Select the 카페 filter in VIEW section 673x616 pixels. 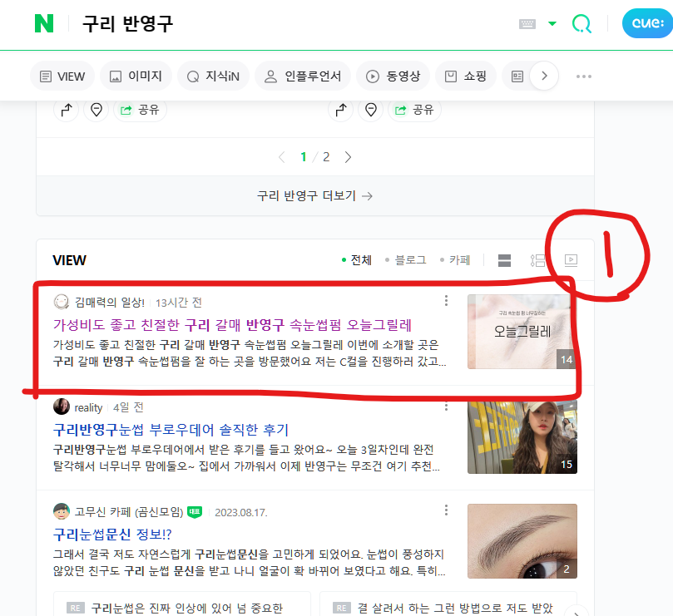[455, 260]
